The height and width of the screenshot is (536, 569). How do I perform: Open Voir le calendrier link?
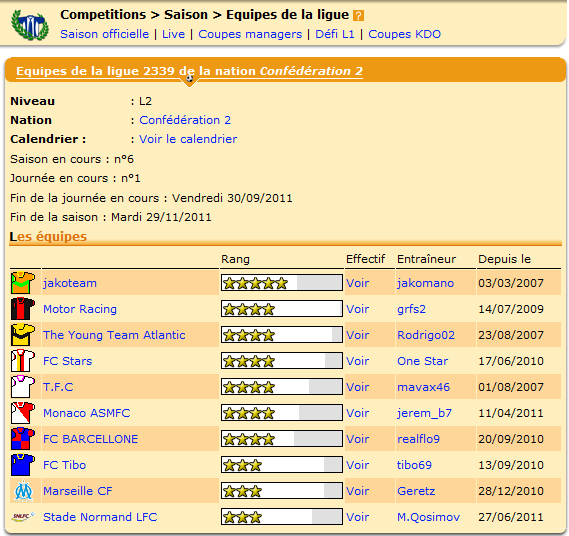(188, 139)
